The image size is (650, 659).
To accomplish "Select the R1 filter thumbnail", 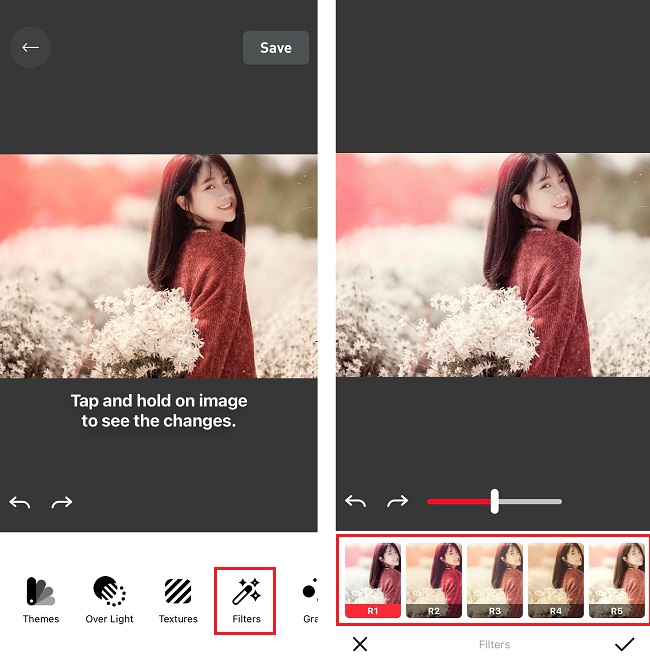I will point(373,580).
